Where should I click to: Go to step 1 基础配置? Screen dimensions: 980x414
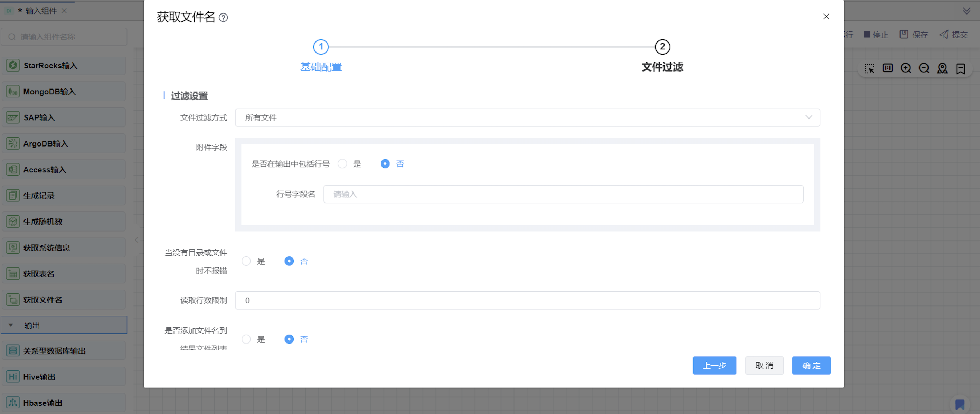point(321,47)
